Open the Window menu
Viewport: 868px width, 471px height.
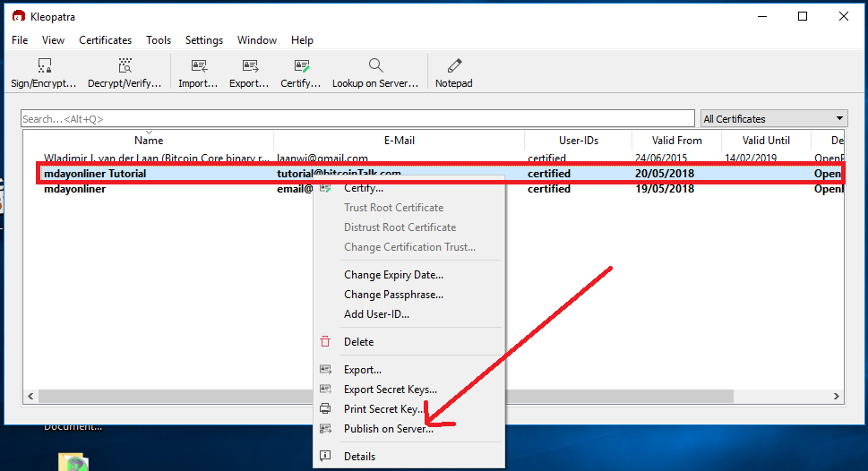[x=257, y=40]
